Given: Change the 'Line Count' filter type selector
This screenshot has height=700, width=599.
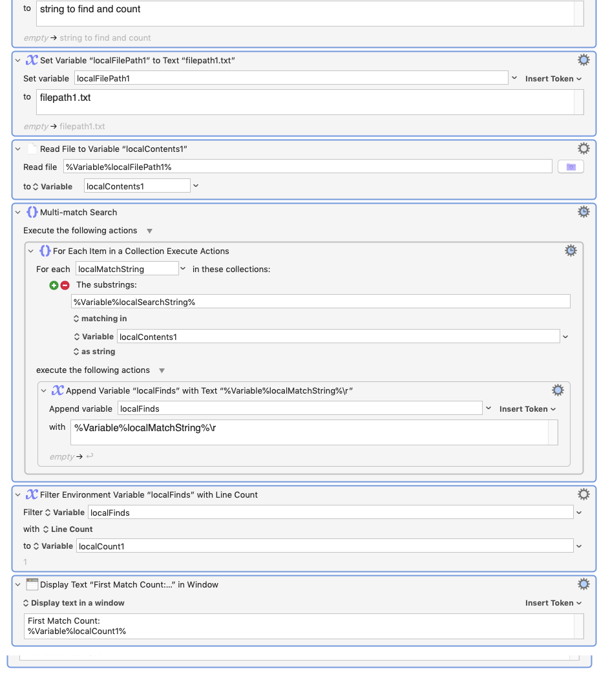Looking at the screenshot, I should click(x=67, y=529).
